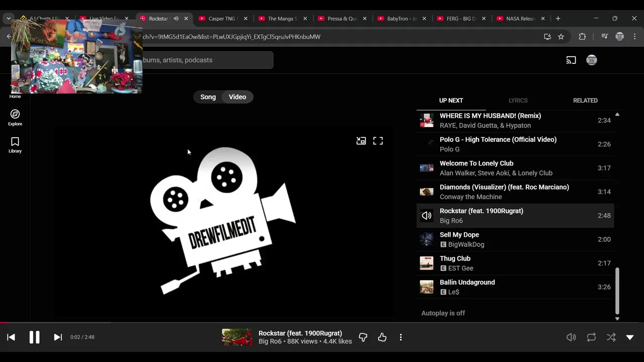Viewport: 644px width, 362px height.
Task: Click the Cast to device icon
Action: (x=571, y=60)
